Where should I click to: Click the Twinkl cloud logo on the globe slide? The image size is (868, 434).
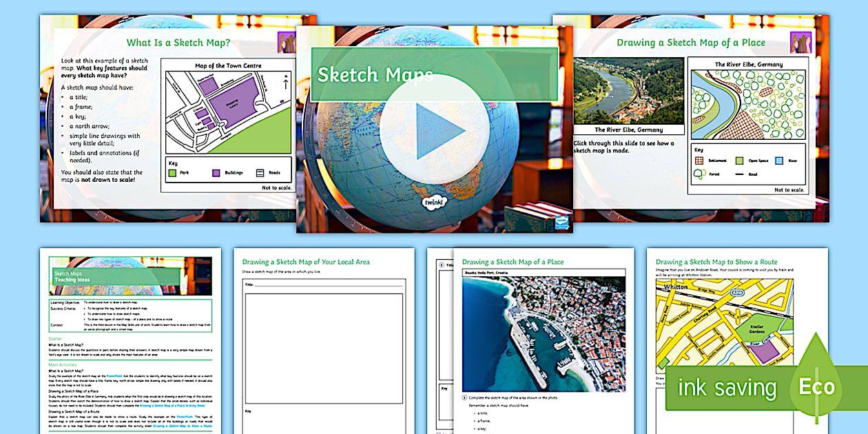coord(435,203)
